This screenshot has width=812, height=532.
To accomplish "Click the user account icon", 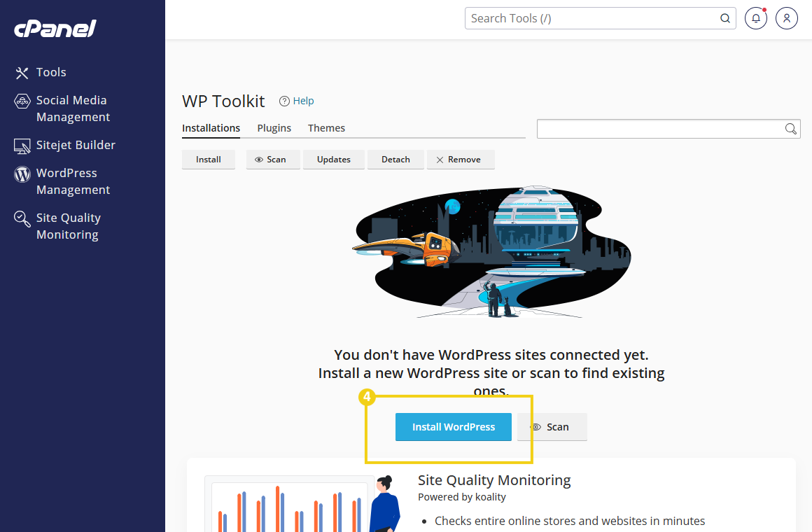I will 786,18.
